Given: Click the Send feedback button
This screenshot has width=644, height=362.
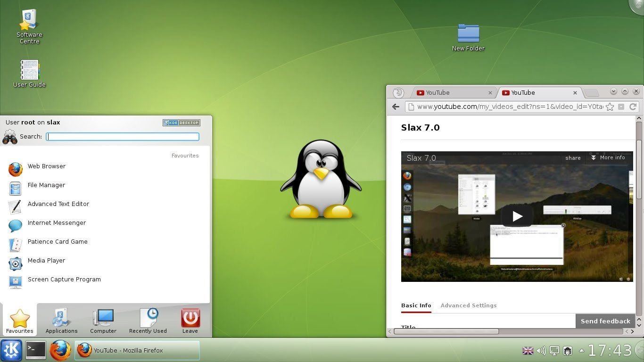Looking at the screenshot, I should 605,321.
